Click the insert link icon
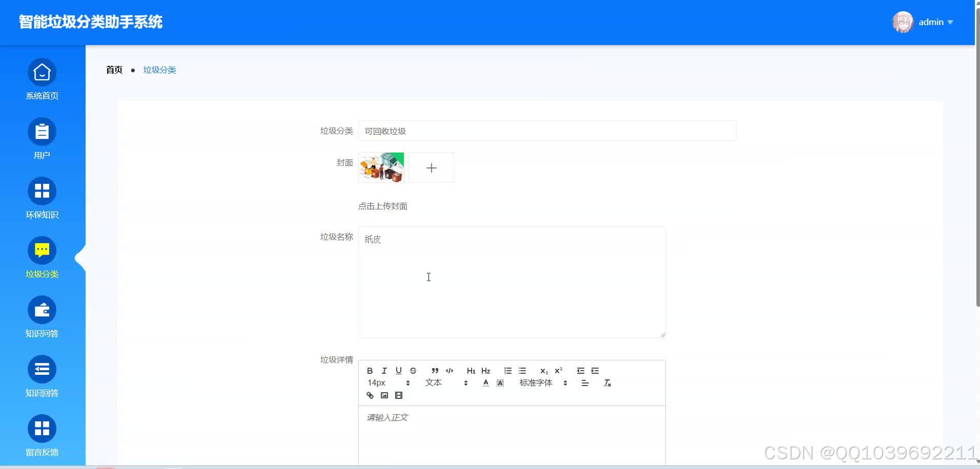This screenshot has width=980, height=469. (x=370, y=395)
